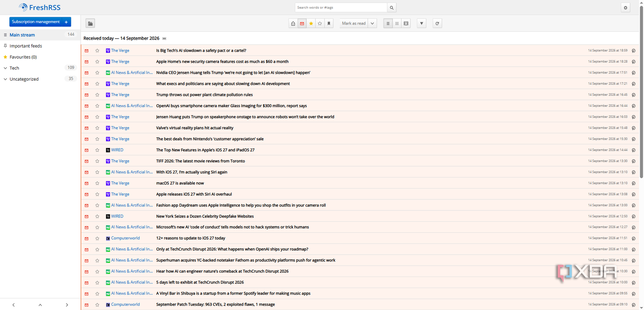Open article 'Hear how AI can engineer nature's comeback'
This screenshot has height=310, width=644.
(x=222, y=271)
